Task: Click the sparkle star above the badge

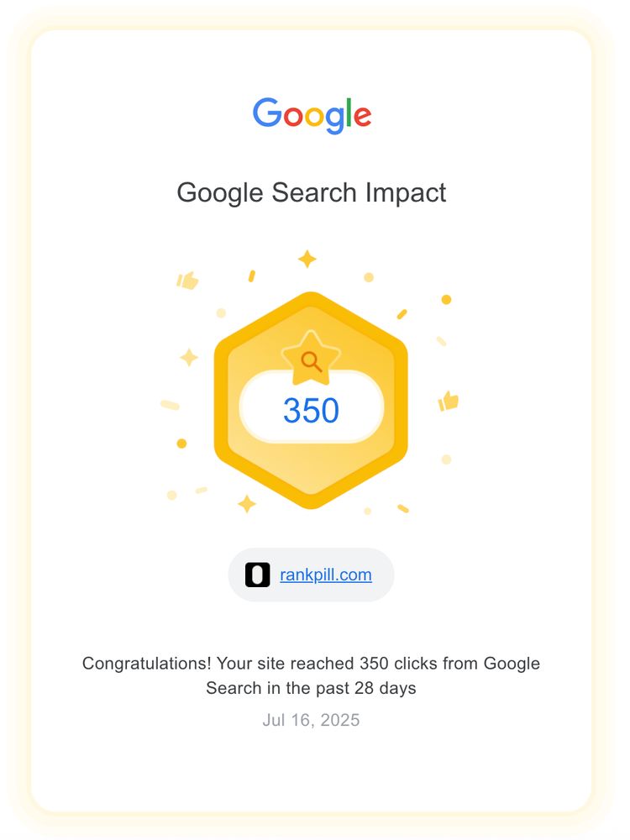Action: [x=307, y=260]
